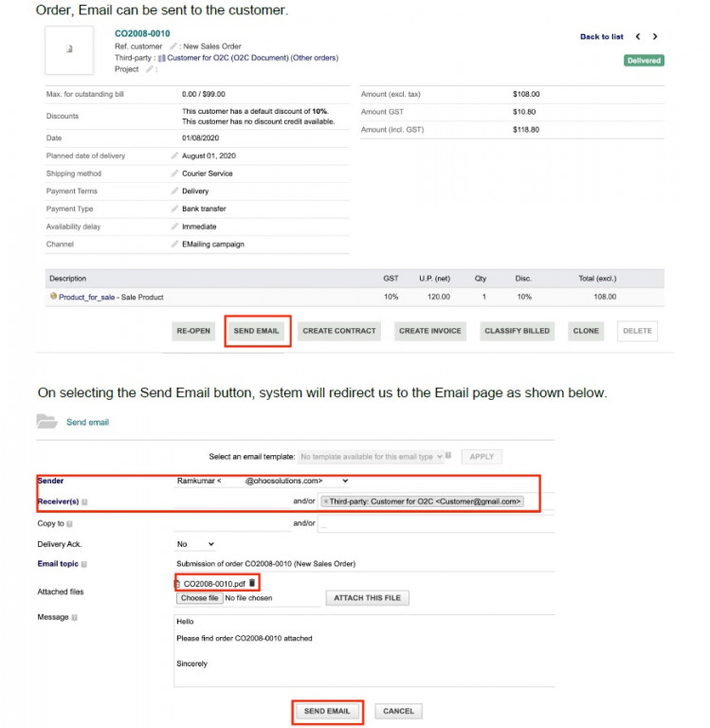Click the Receiver(s) free-text input field
710x728 pixels.
click(231, 501)
